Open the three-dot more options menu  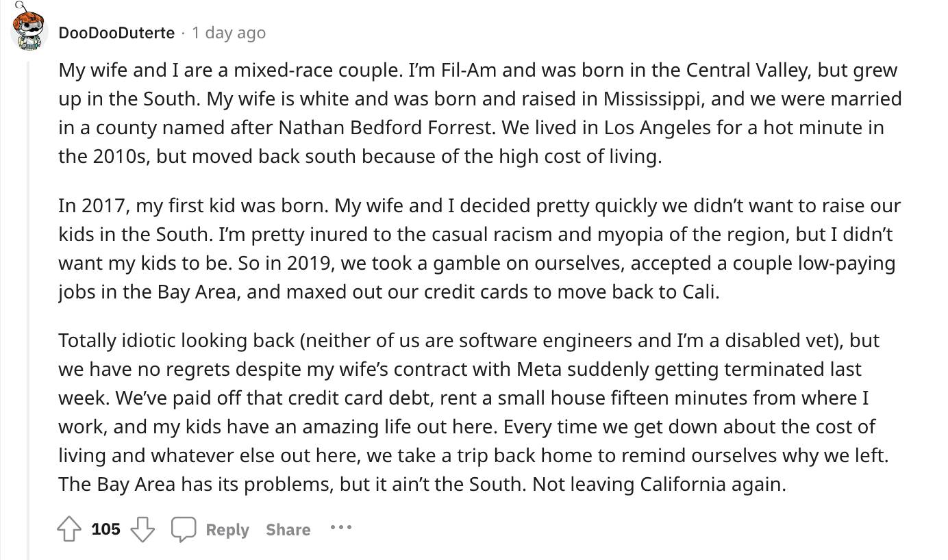(340, 528)
